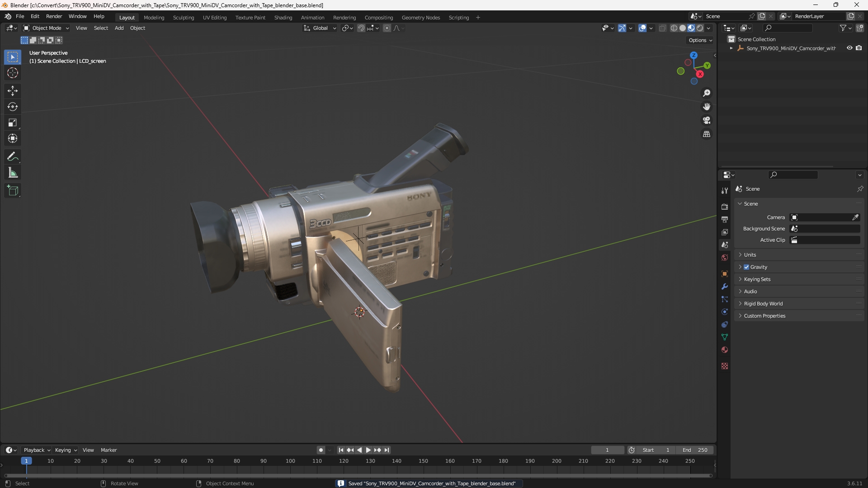This screenshot has height=488, width=868.
Task: Toggle viewport overlays display
Action: pyautogui.click(x=642, y=28)
